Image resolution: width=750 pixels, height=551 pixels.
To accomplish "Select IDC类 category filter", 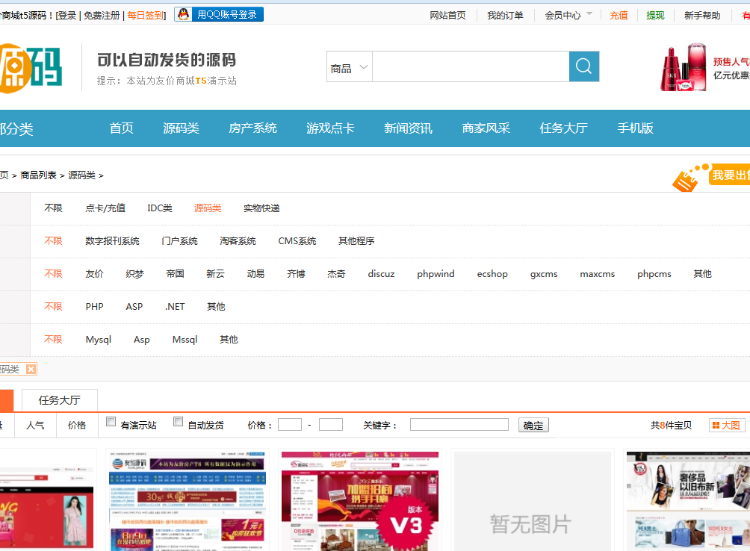I will point(160,208).
